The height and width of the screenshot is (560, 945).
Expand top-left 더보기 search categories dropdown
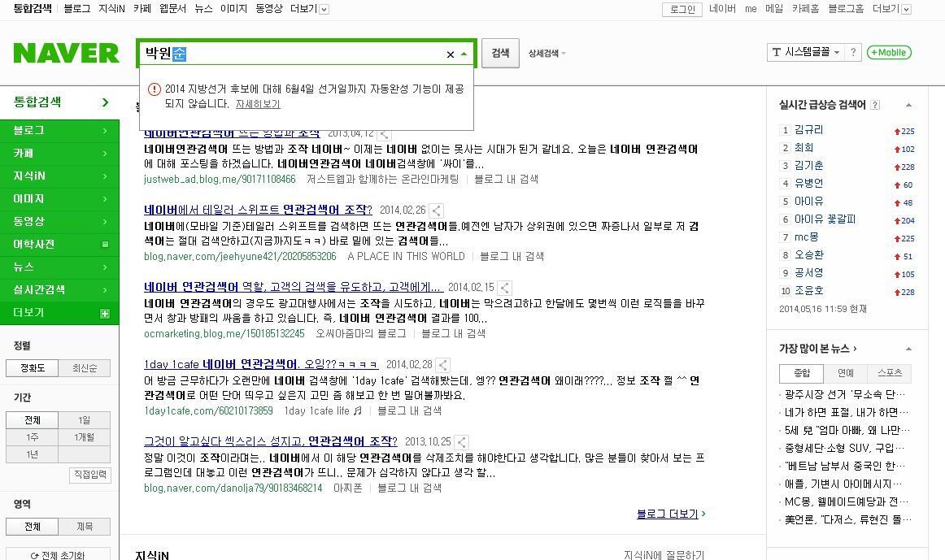(309, 9)
